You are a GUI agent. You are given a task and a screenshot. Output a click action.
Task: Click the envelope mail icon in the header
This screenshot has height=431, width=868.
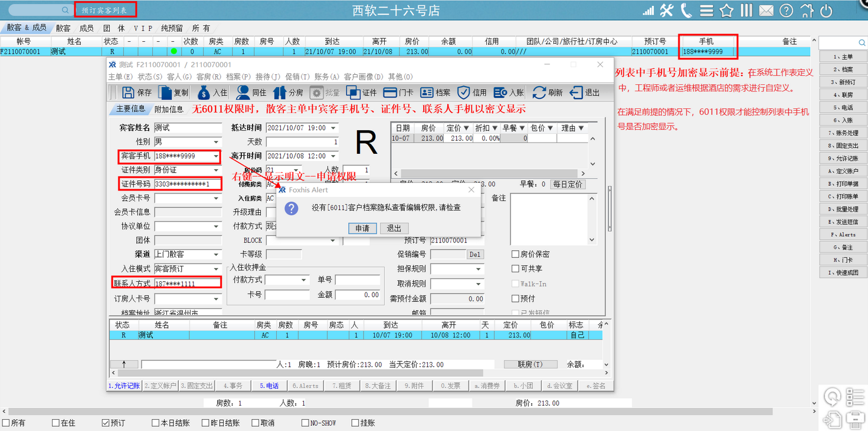pos(766,11)
